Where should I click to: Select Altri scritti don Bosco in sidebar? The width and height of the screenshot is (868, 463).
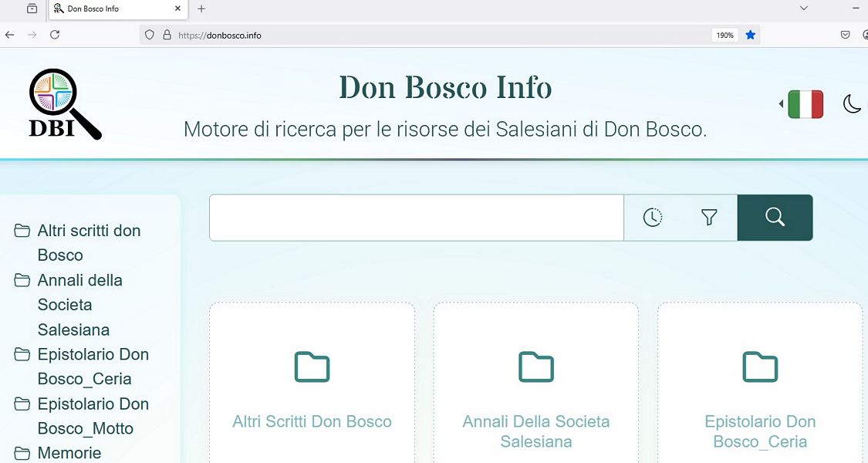click(x=89, y=242)
